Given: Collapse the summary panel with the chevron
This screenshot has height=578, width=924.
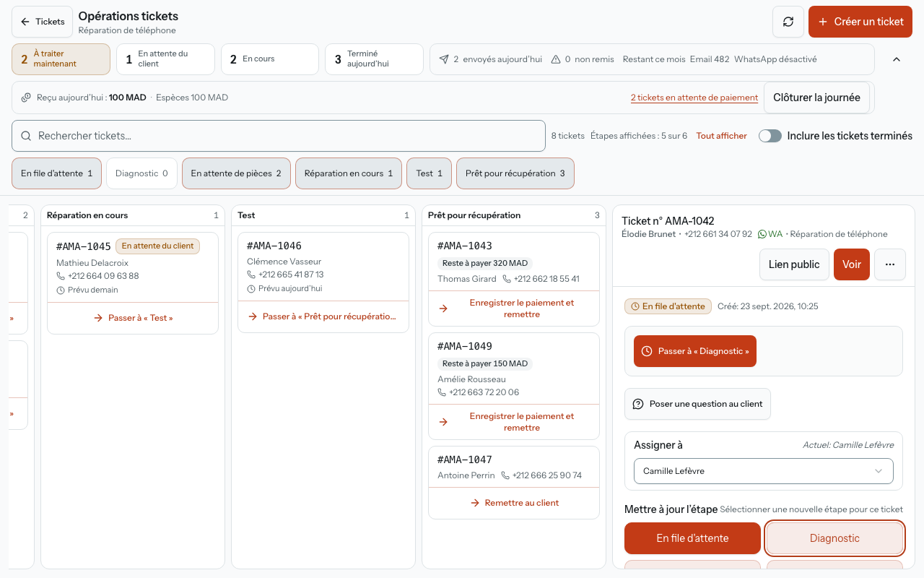Looking at the screenshot, I should click(x=897, y=59).
